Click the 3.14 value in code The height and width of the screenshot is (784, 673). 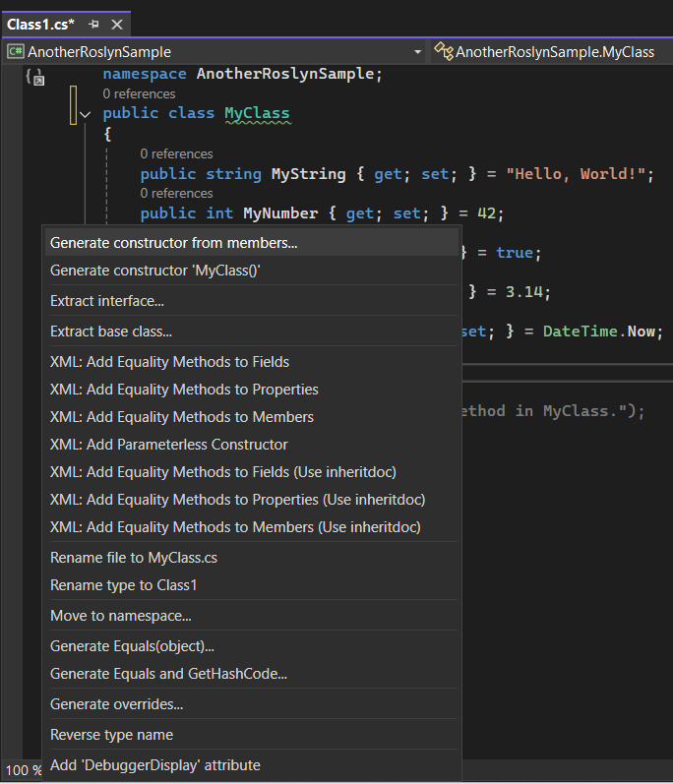coord(524,292)
